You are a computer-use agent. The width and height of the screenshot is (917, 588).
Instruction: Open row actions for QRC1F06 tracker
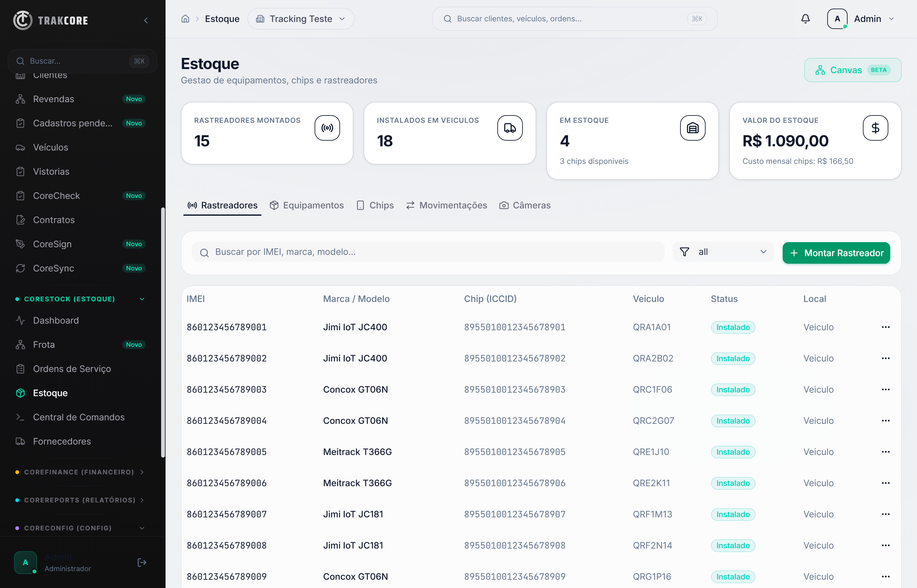point(886,389)
